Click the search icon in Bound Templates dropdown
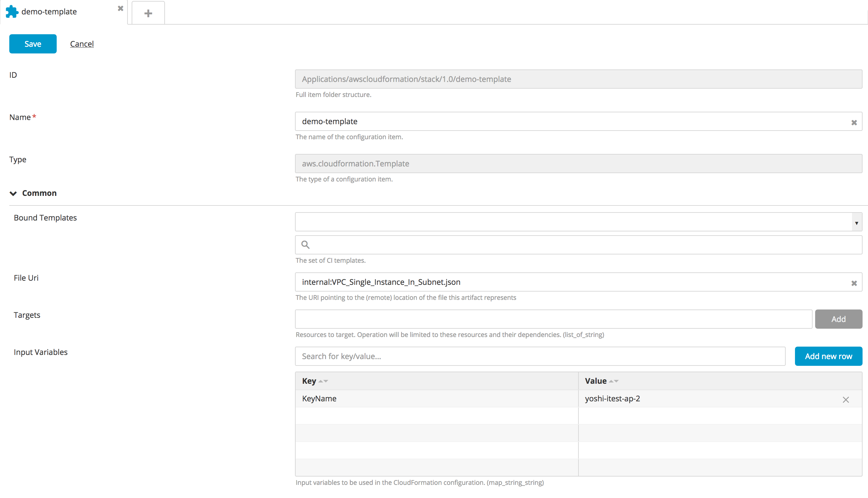Image resolution: width=868 pixels, height=498 pixels. [x=305, y=244]
